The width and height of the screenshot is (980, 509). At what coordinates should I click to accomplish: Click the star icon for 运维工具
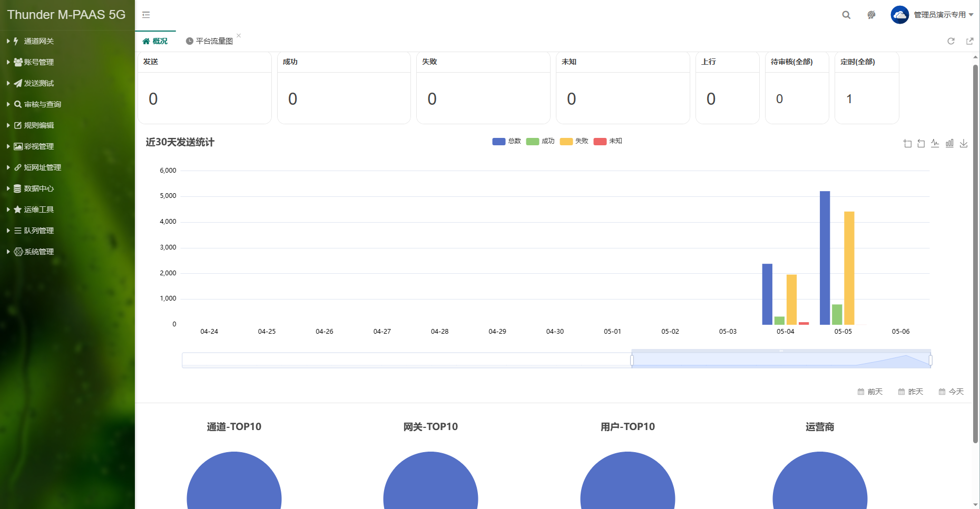point(18,209)
